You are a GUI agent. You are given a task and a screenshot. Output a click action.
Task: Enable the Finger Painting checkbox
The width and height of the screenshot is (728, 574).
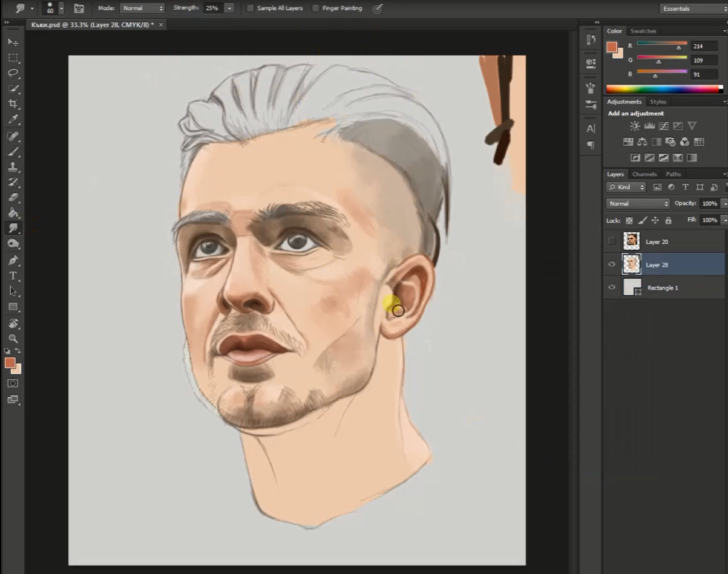pyautogui.click(x=316, y=8)
